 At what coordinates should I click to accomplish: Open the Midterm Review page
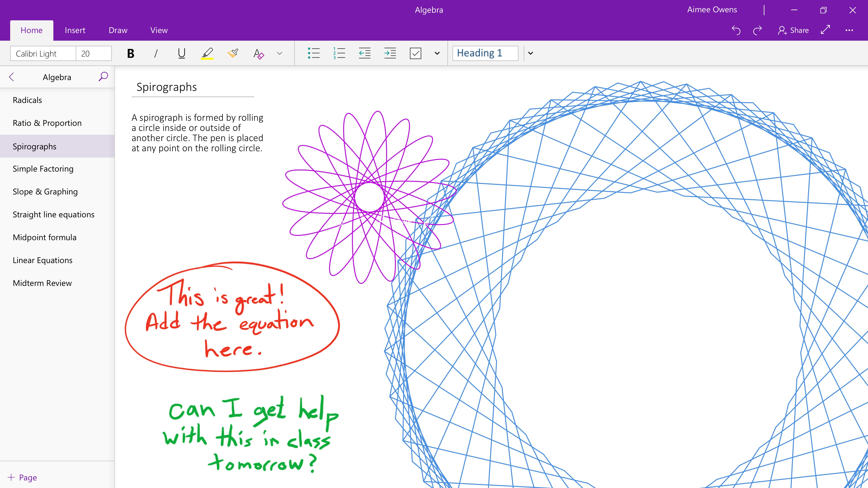tap(42, 283)
